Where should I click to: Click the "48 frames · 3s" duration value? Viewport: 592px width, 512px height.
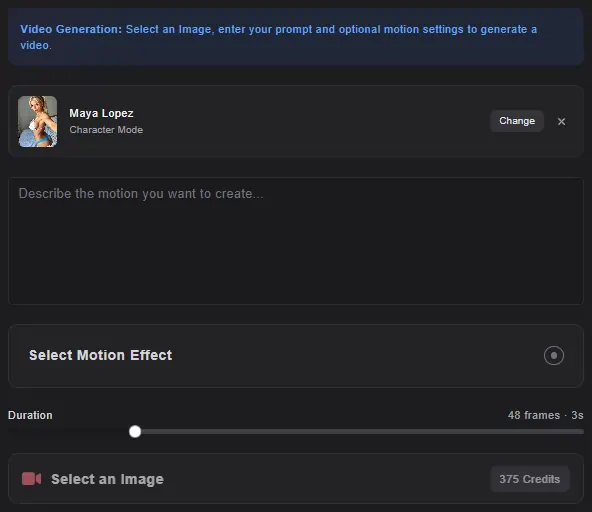click(545, 415)
